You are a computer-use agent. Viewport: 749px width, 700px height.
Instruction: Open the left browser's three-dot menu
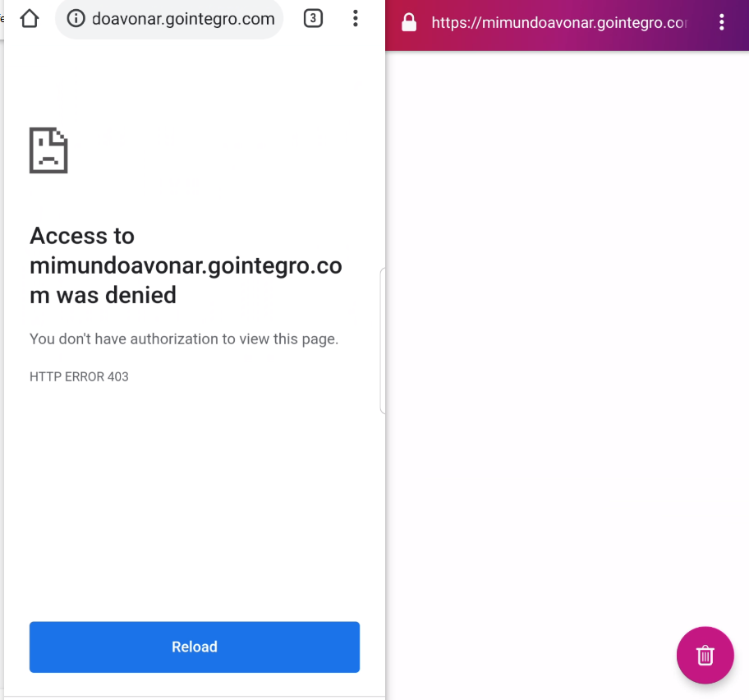pos(356,18)
